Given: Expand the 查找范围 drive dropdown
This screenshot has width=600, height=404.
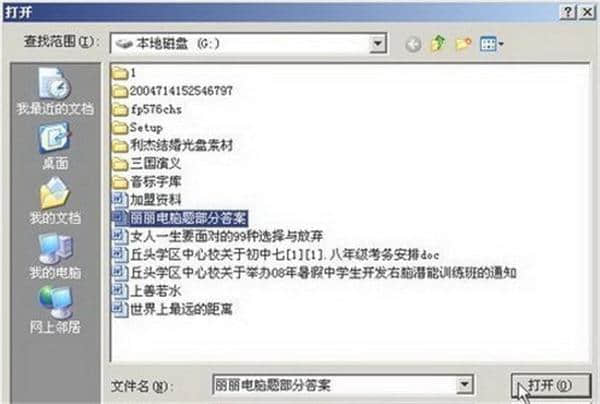Looking at the screenshot, I should tap(378, 44).
